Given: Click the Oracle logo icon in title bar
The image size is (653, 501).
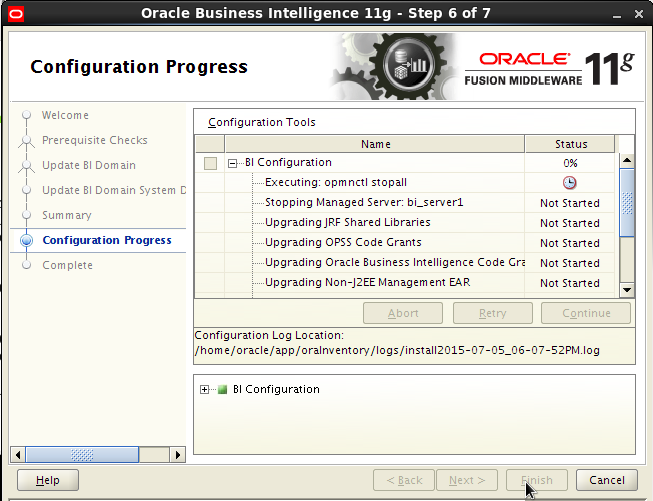Looking at the screenshot, I should pos(16,14).
